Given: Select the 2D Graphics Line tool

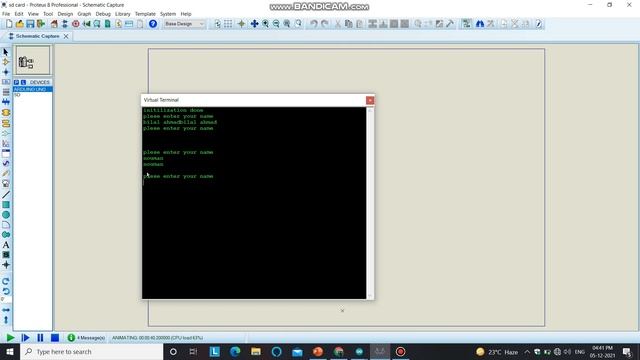Looking at the screenshot, I should coord(6,195).
